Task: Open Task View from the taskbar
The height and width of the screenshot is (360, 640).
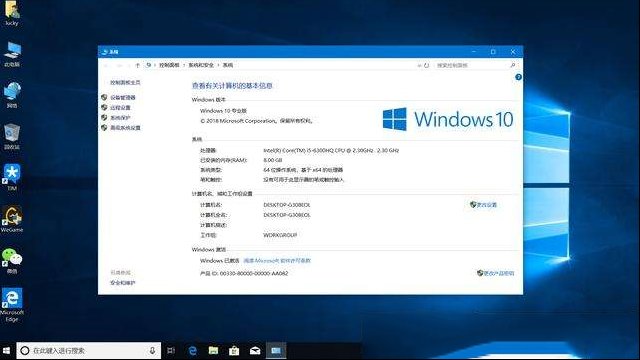Action: (171, 351)
